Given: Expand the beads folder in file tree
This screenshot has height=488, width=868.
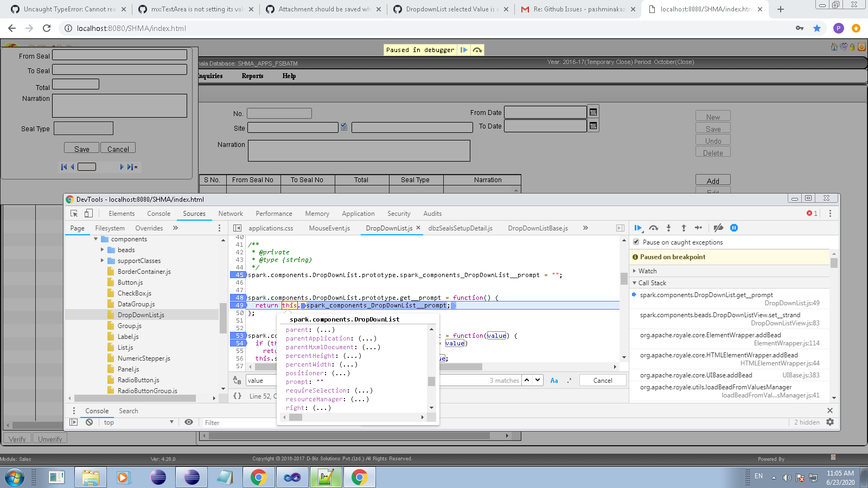Looking at the screenshot, I should (103, 250).
